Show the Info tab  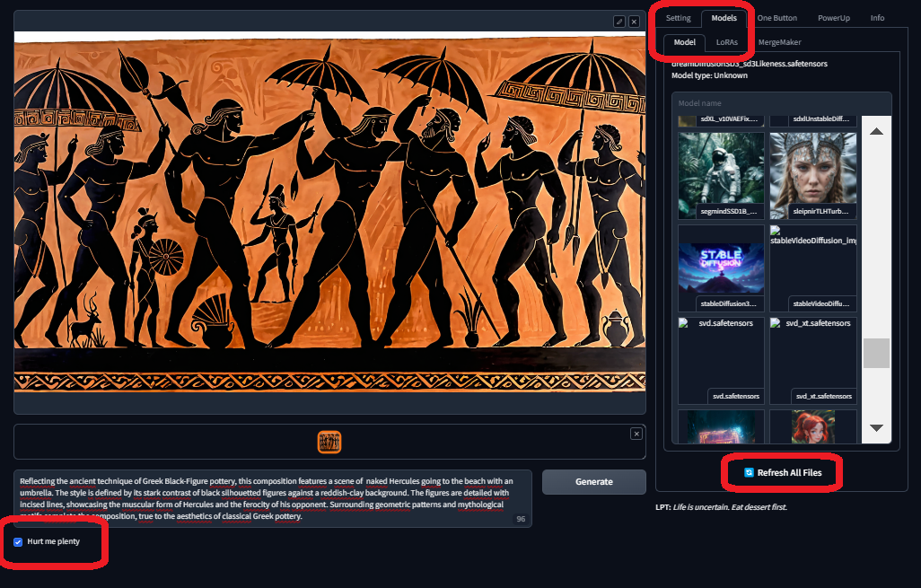click(878, 18)
